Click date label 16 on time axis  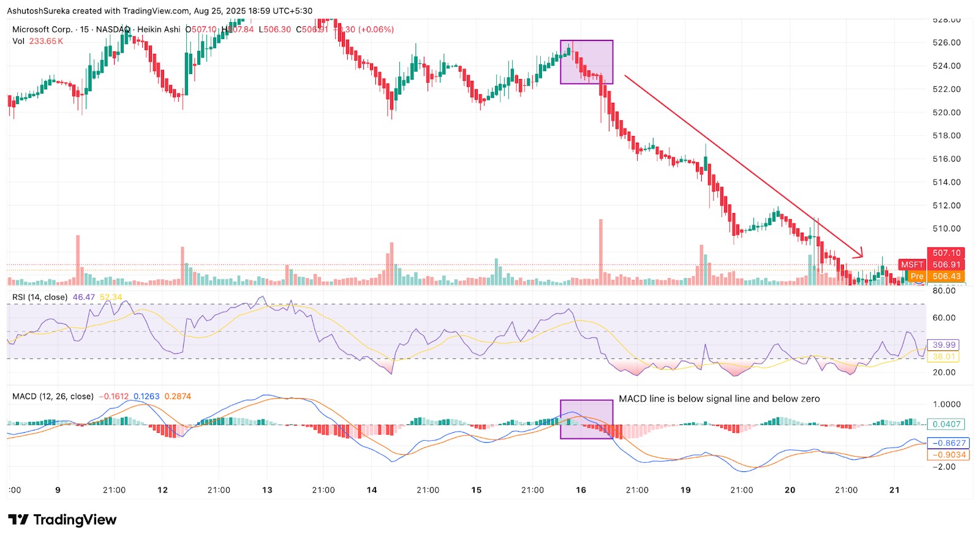tap(581, 490)
